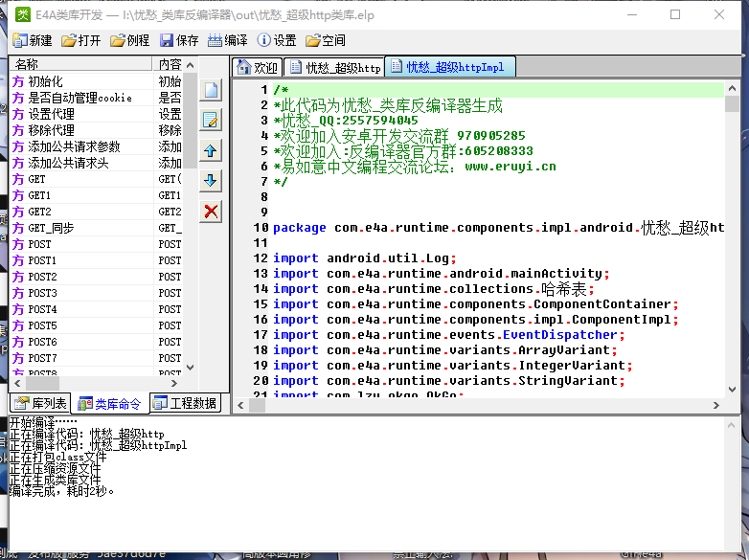
Task: Click the package declaration on line 10
Action: pyautogui.click(x=498, y=228)
